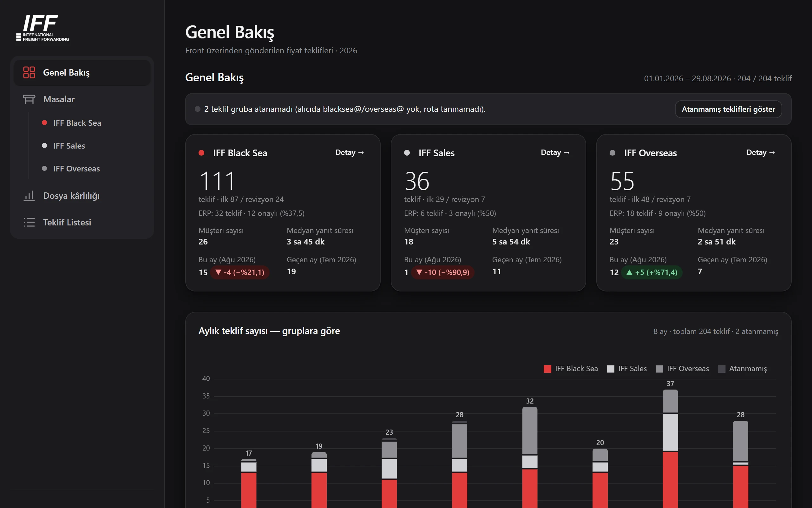Click the 'Aylık teklif sayısı — gruplara göre' heading

[x=269, y=331]
